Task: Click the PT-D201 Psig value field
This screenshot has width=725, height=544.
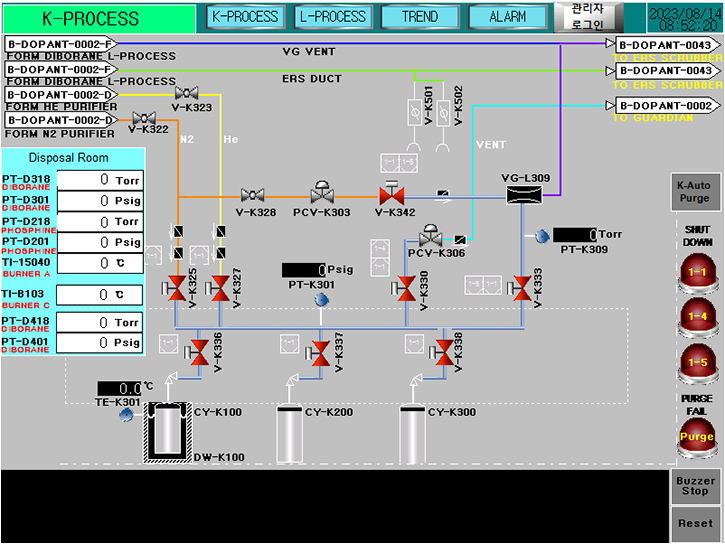Action: pos(100,242)
